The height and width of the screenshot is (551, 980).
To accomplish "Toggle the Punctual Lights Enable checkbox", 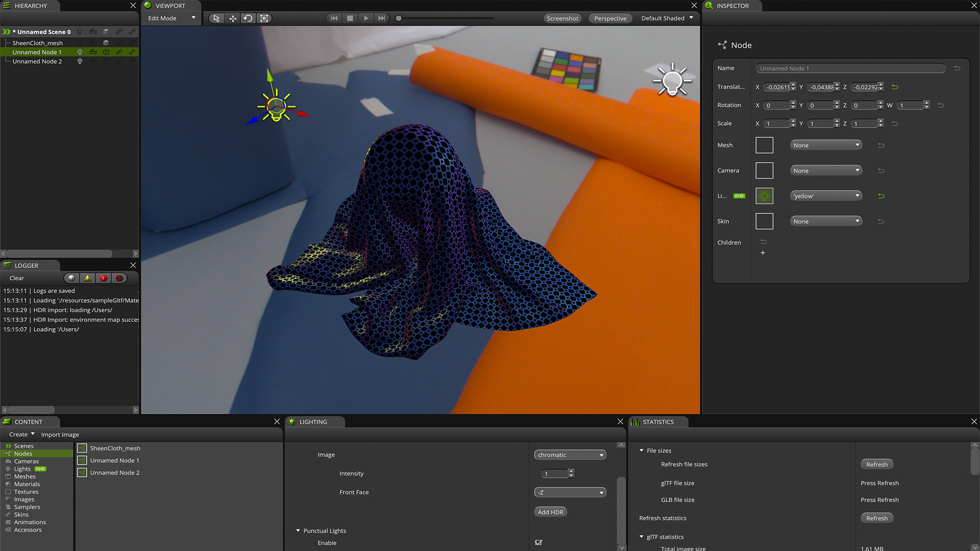I will [538, 542].
